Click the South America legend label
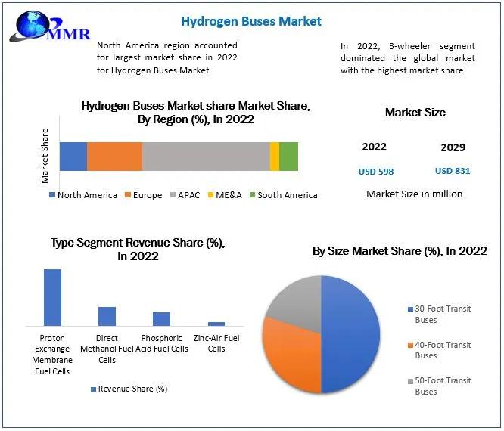Image resolution: width=504 pixels, height=431 pixels. pos(288,195)
